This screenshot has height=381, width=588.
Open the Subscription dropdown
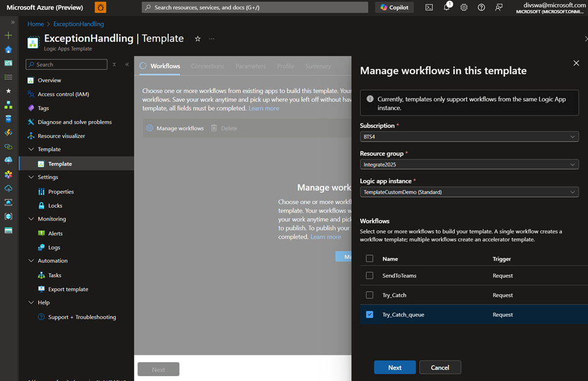(x=469, y=136)
